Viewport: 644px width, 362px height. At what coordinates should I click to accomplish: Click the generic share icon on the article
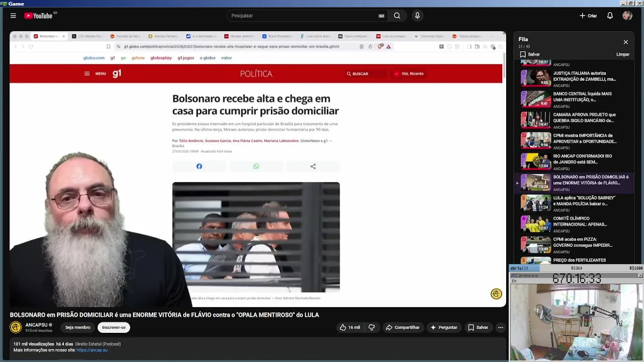pos(313,166)
